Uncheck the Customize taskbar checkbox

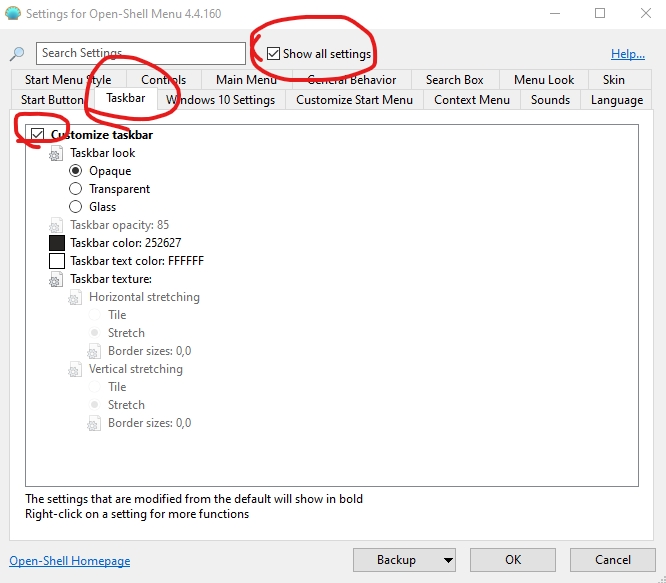tap(37, 135)
